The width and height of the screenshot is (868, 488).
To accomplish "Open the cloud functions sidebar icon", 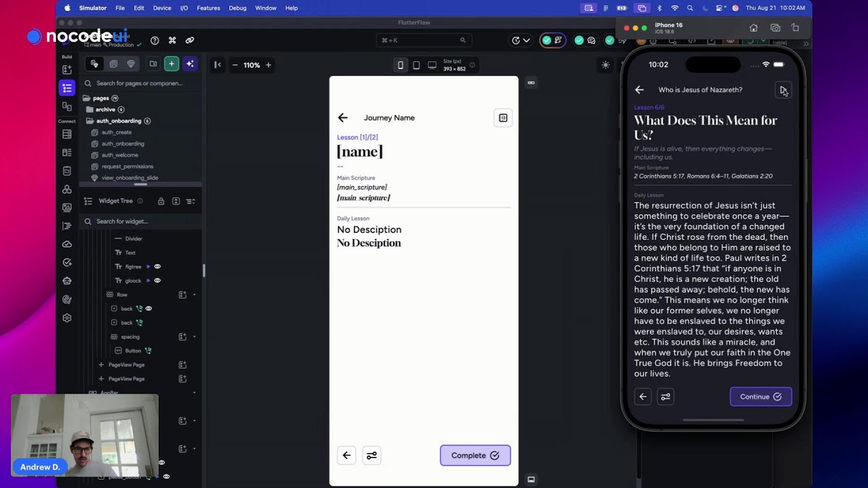I will 67,244.
